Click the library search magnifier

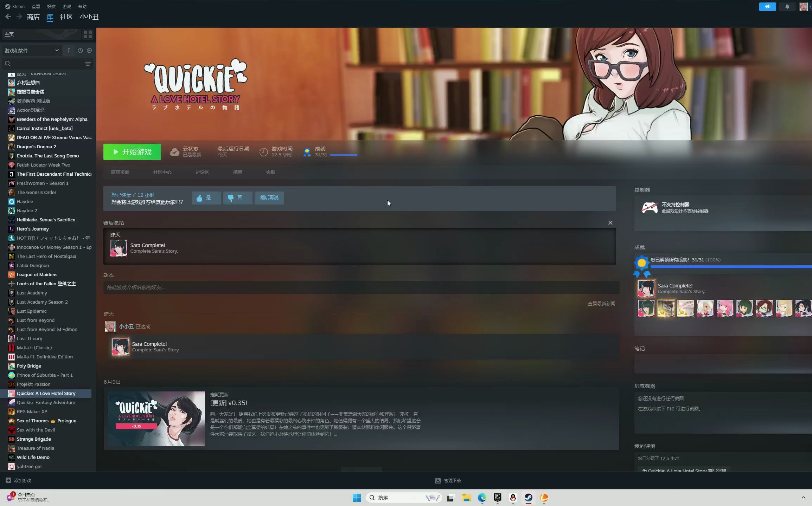click(x=8, y=64)
